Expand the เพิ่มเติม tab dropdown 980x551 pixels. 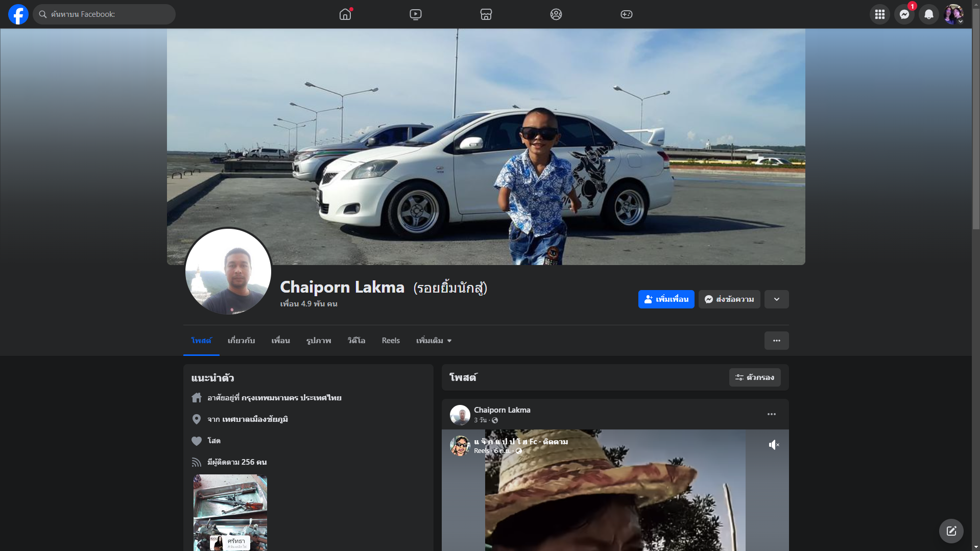pos(434,341)
